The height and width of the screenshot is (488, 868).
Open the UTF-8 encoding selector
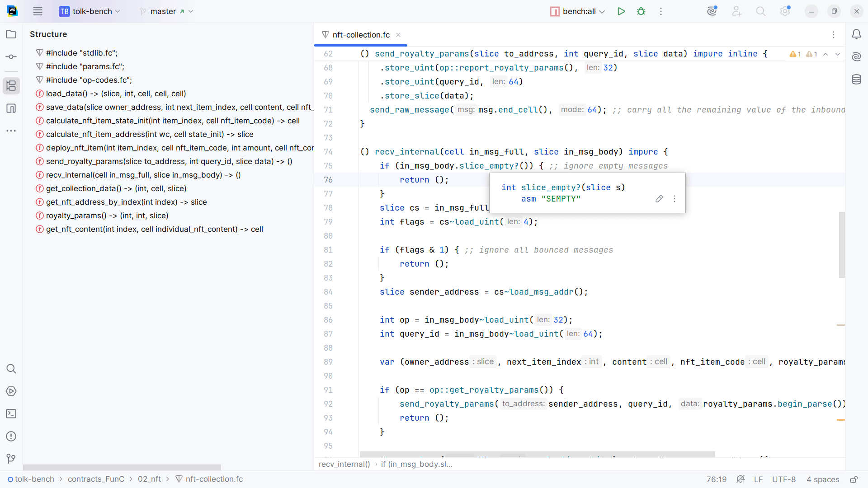[784, 479]
